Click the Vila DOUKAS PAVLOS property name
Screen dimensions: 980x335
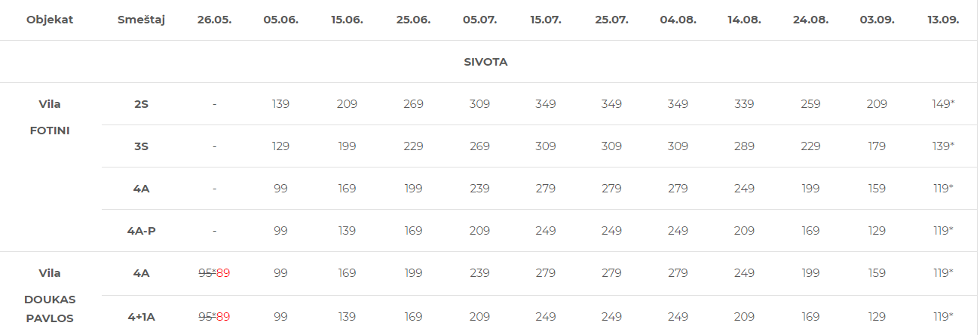tap(50, 296)
